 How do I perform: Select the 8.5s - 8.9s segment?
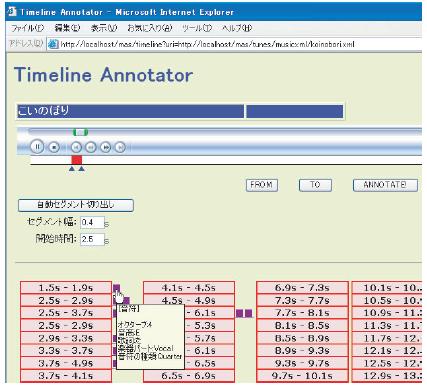302,338
